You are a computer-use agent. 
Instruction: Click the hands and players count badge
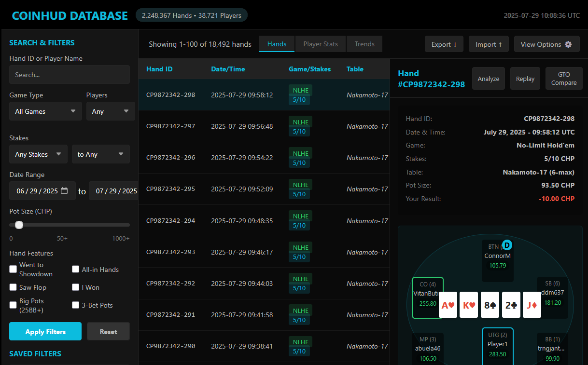pyautogui.click(x=192, y=15)
